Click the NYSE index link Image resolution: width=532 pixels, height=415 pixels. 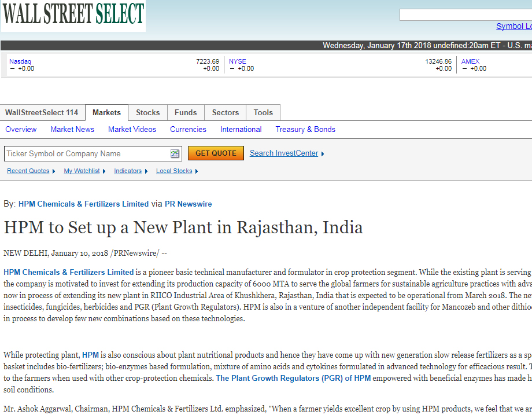(238, 61)
